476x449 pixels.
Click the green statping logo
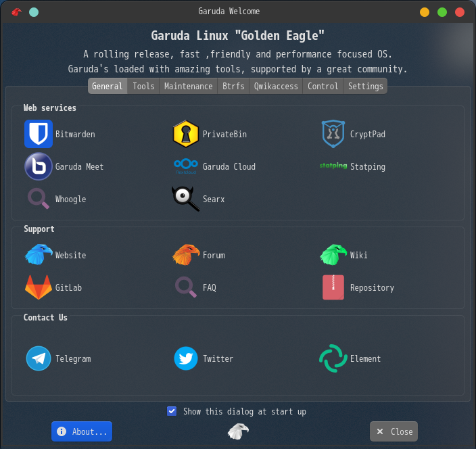(333, 166)
